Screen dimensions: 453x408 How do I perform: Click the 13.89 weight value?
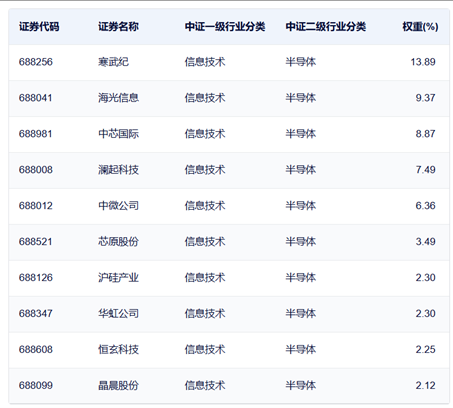[423, 62]
